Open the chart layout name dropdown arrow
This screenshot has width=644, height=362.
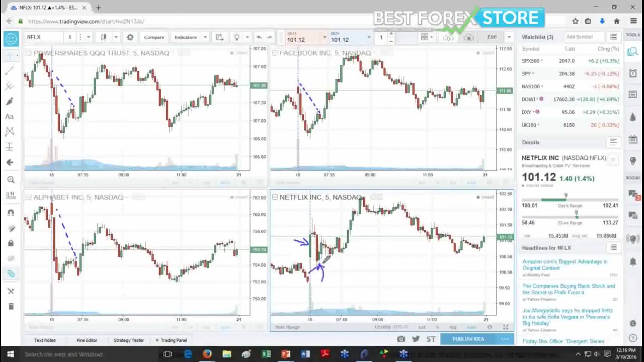pyautogui.click(x=509, y=37)
